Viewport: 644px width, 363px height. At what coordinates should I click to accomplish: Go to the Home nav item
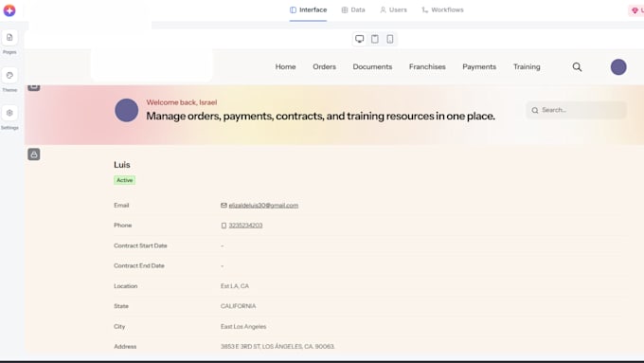pos(285,66)
